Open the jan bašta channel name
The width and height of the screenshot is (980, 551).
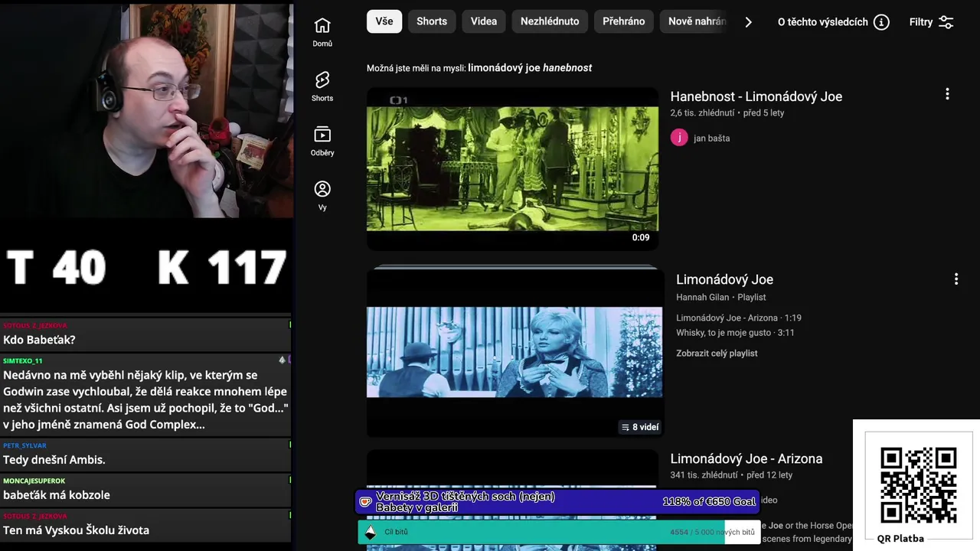coord(711,139)
